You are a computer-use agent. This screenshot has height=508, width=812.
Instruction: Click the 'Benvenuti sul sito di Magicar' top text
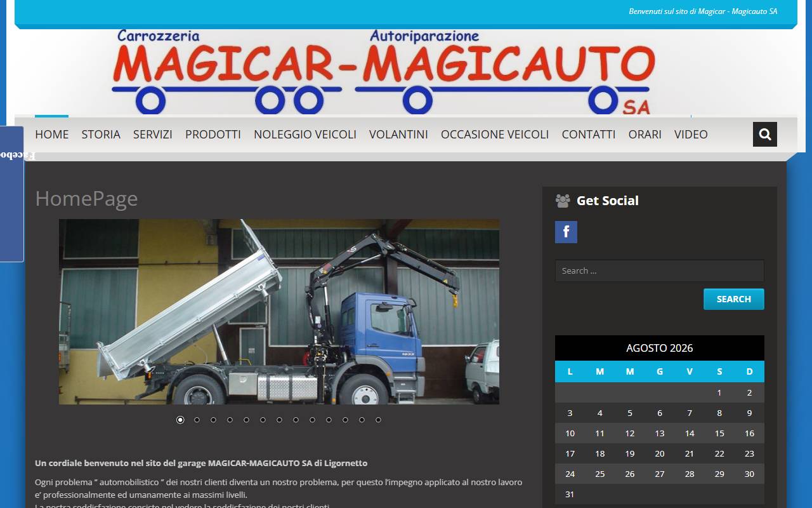point(703,11)
